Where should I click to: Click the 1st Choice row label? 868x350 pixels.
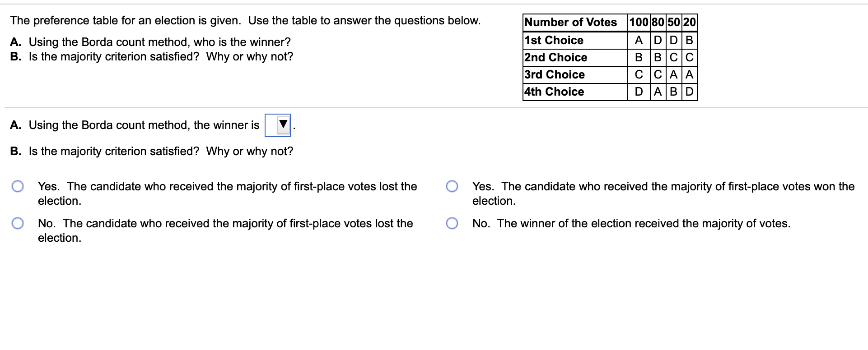click(554, 41)
